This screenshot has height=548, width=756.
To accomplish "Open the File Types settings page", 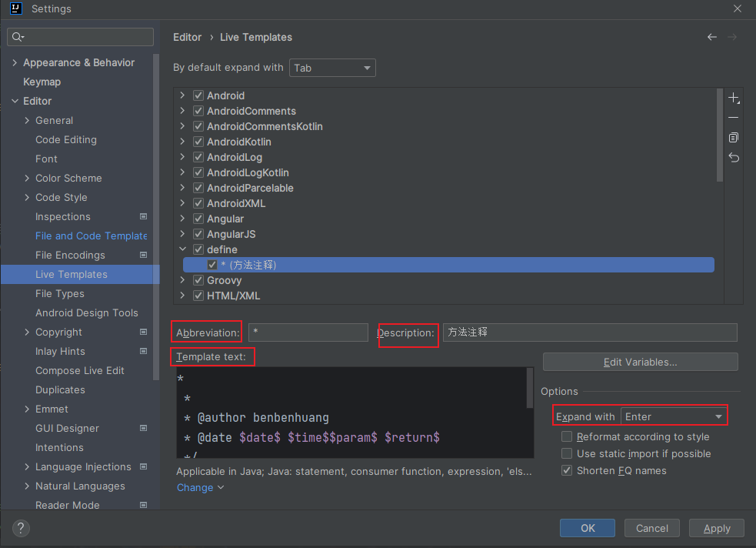I will (x=60, y=293).
